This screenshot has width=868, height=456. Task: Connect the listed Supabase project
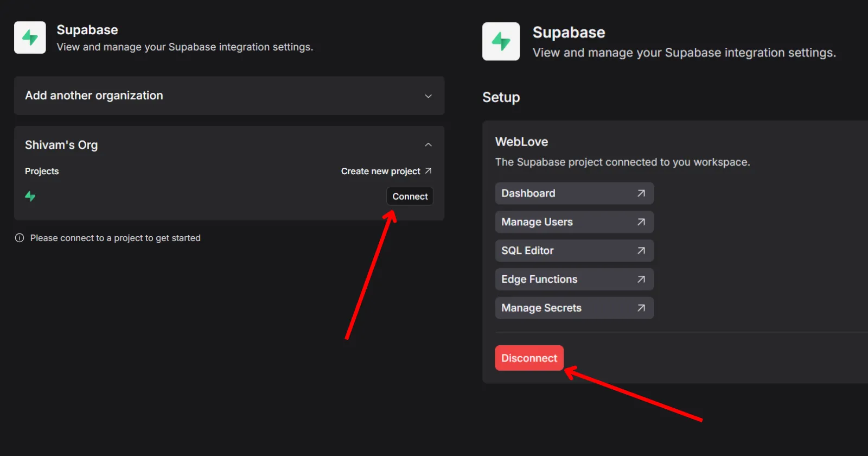tap(410, 197)
